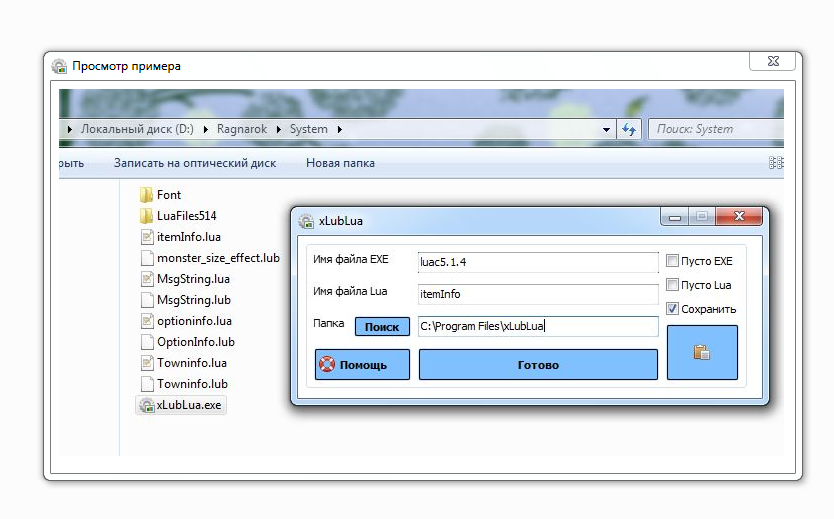This screenshot has width=834, height=519.
Task: Select the monster_size_effect.lub file name
Action: [218, 258]
